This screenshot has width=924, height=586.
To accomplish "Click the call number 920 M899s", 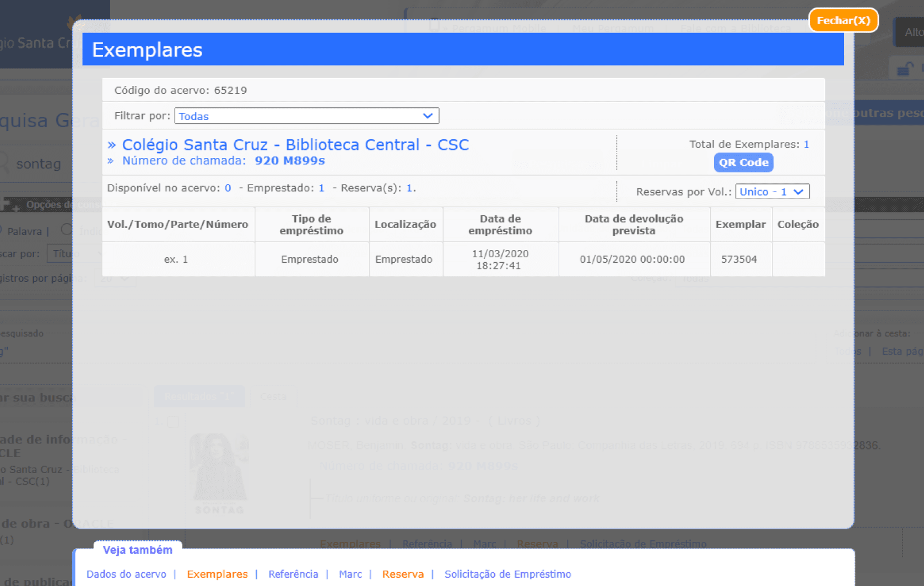I will (289, 161).
